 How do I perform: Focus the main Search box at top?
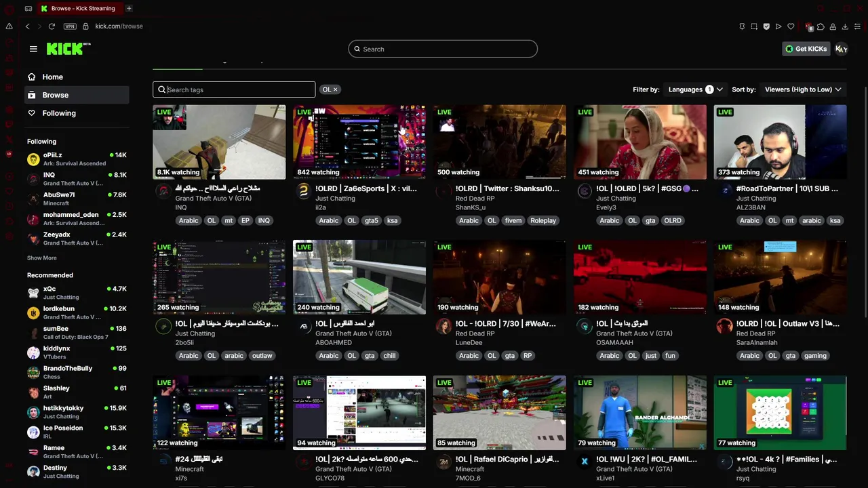[443, 49]
